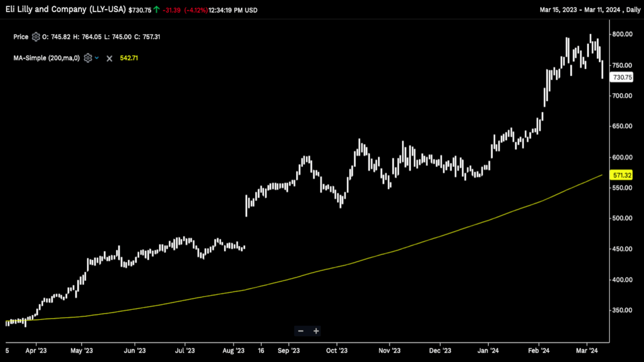Click the Mar '24 time axis label
The height and width of the screenshot is (362, 644).
(x=587, y=351)
